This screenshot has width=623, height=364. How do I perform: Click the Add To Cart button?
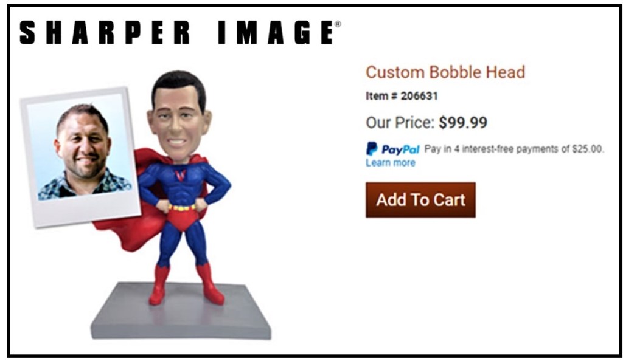click(x=420, y=200)
